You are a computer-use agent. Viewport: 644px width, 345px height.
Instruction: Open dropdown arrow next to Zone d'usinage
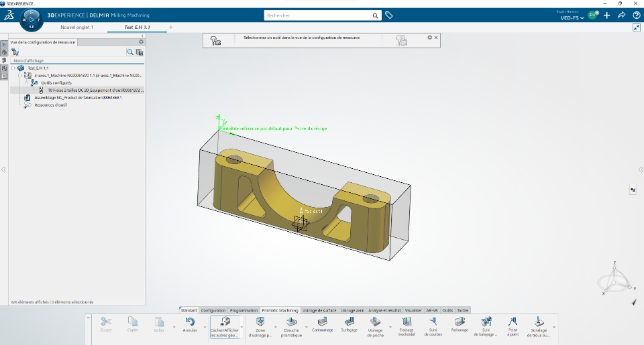pyautogui.click(x=275, y=327)
